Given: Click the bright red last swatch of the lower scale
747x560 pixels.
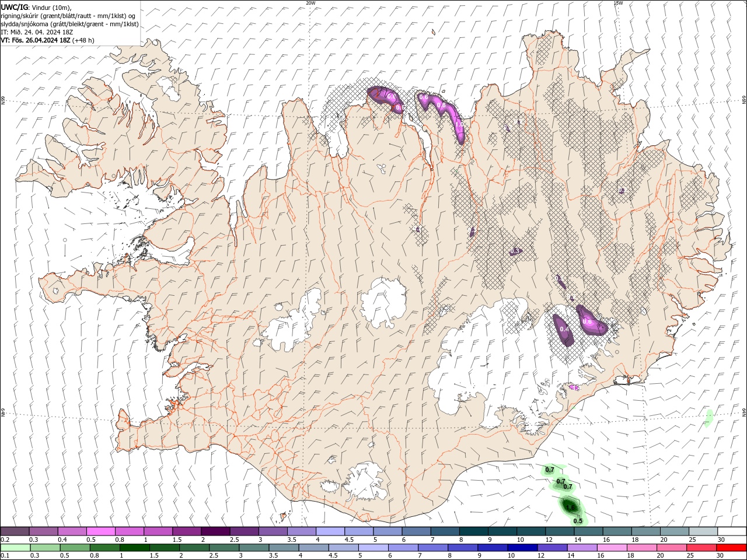Looking at the screenshot, I should pos(731,548).
